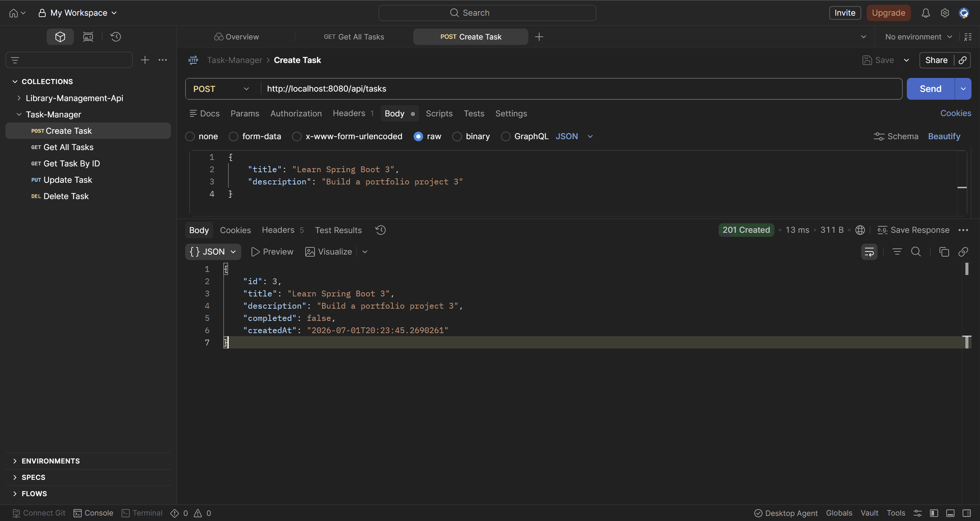Viewport: 980px width, 521px height.
Task: Click the Cookies link near Send
Action: tap(955, 113)
